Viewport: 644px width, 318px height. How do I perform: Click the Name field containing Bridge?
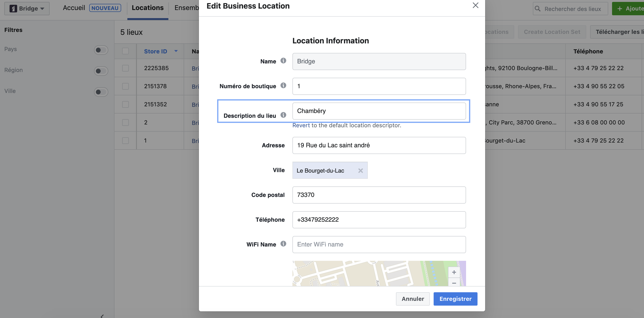tap(379, 62)
